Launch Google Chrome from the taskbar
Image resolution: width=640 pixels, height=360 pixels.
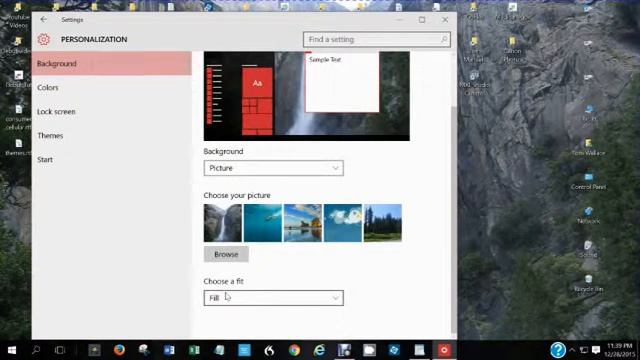(294, 350)
